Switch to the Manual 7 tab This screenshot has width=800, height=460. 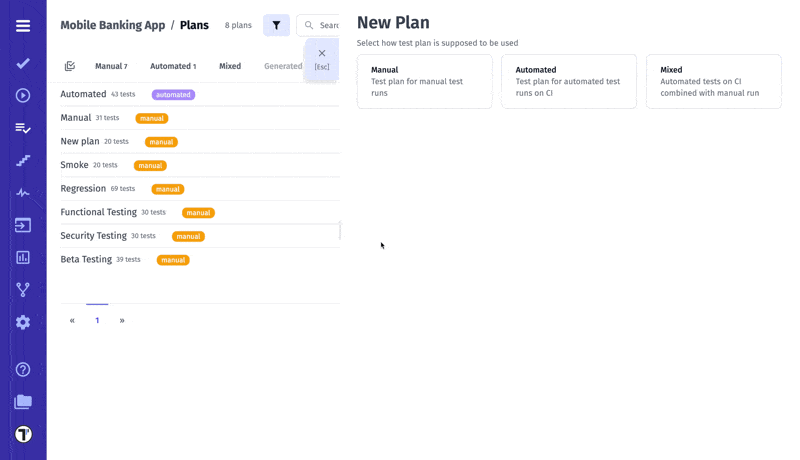tap(111, 66)
